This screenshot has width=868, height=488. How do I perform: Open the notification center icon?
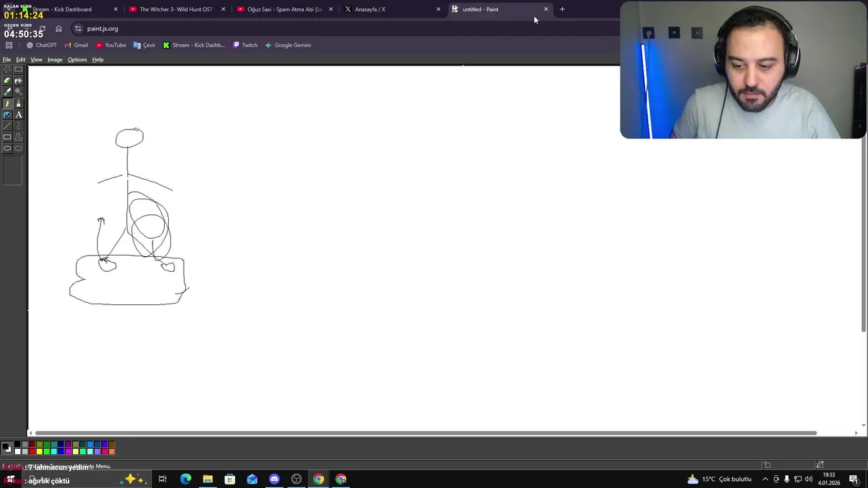pyautogui.click(x=854, y=479)
